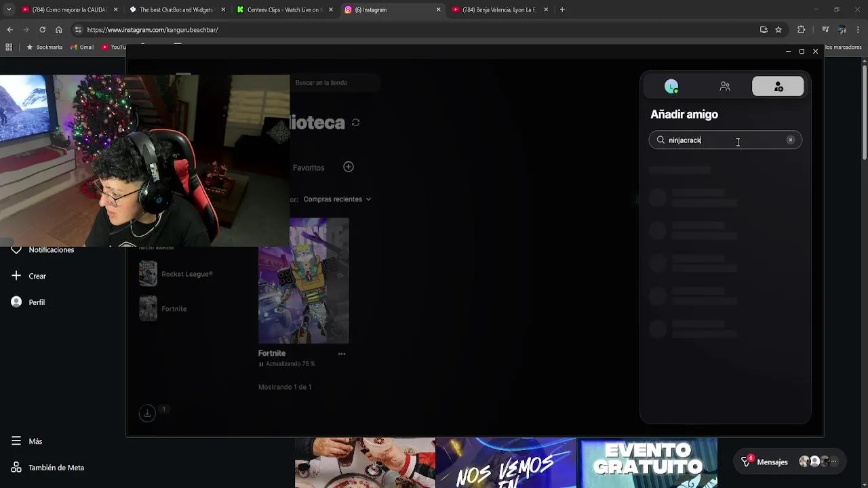Launch Rocket League from quick launch
Image resolution: width=868 pixels, height=488 pixels.
[176, 274]
